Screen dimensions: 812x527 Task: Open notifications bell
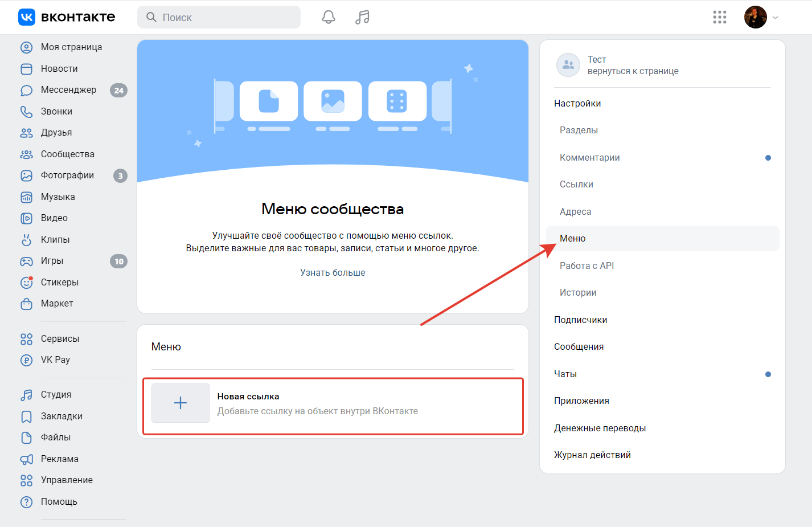click(x=329, y=17)
